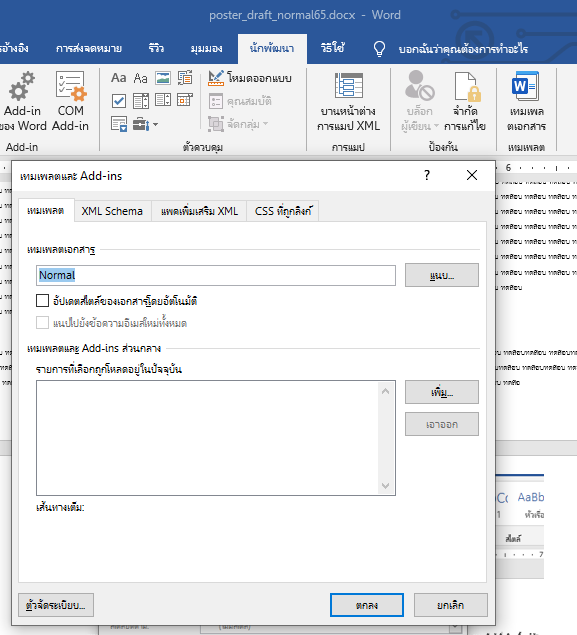This screenshot has height=635, width=577.
Task: Open the XML Mapping Pane
Action: [348, 102]
